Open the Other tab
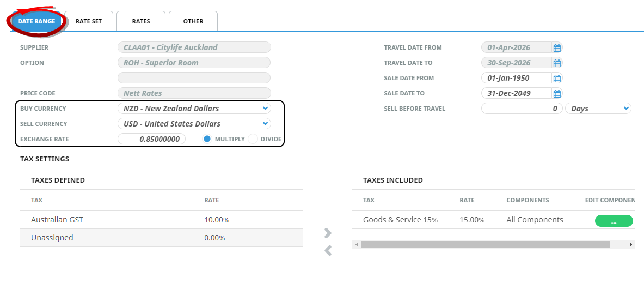Screen dimensions: 644x283 click(x=193, y=21)
